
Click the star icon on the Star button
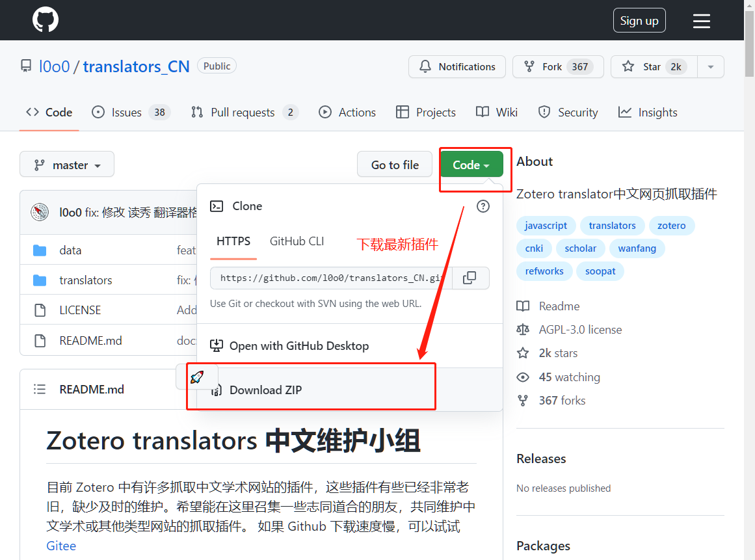(x=628, y=66)
